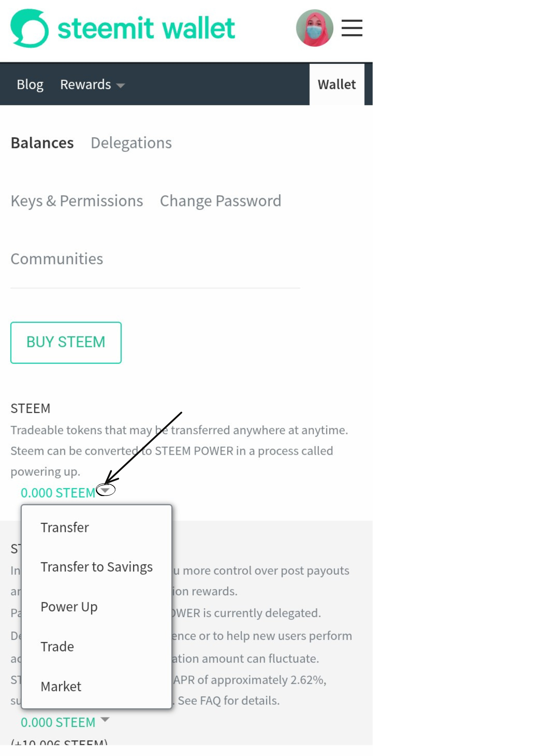Image resolution: width=534 pixels, height=756 pixels.
Task: Go to Keys & Permissions
Action: coord(77,201)
